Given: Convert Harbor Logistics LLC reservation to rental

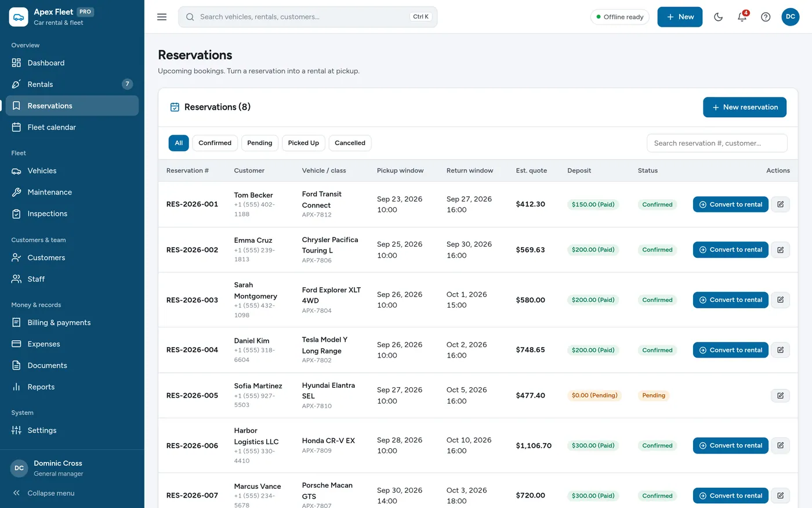Looking at the screenshot, I should tap(730, 445).
